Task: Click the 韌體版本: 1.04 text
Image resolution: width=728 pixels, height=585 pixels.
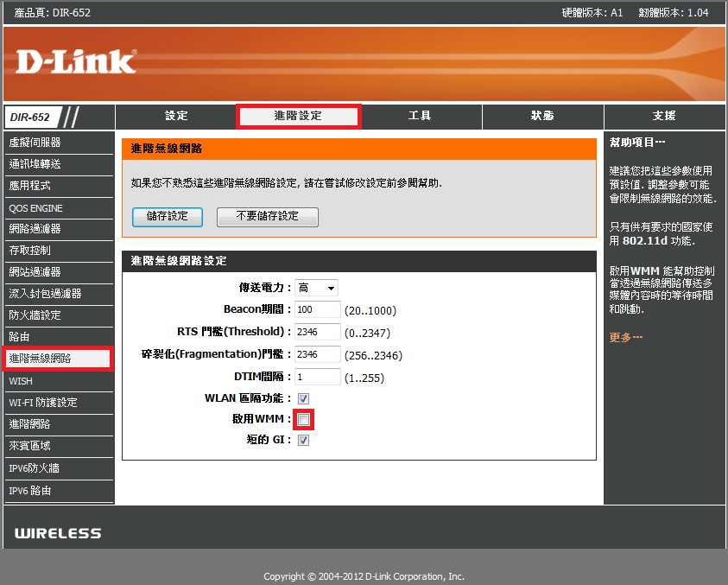Action: [x=674, y=13]
